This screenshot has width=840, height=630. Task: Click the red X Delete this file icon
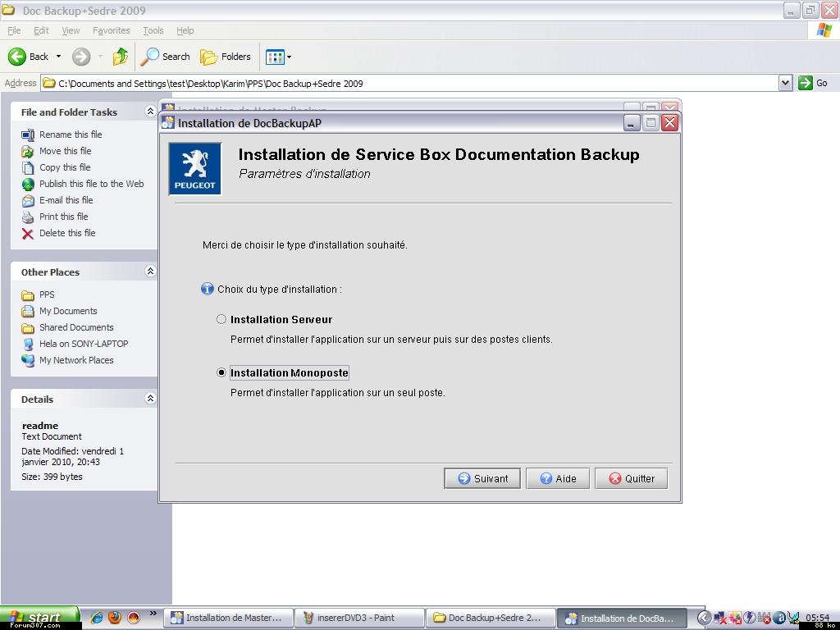click(28, 233)
